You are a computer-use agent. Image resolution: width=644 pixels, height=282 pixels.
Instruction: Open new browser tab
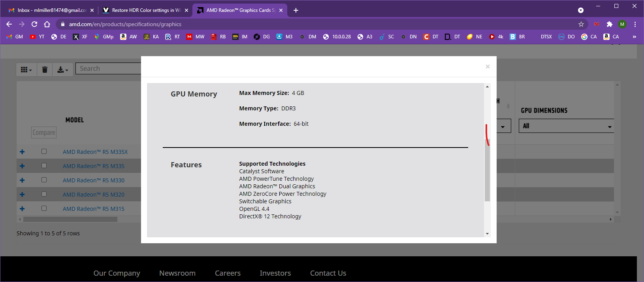[x=296, y=10]
